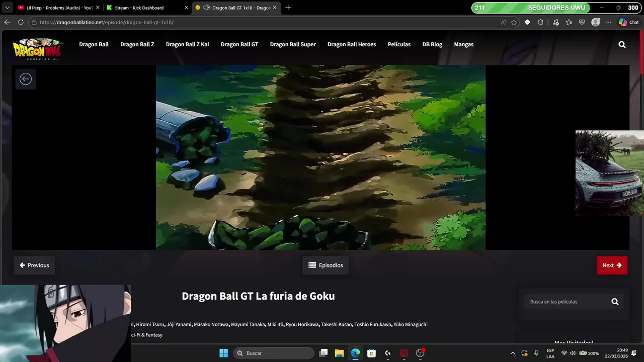This screenshot has width=644, height=362.
Task: Reload the page with the refresh icon
Action: 21,22
